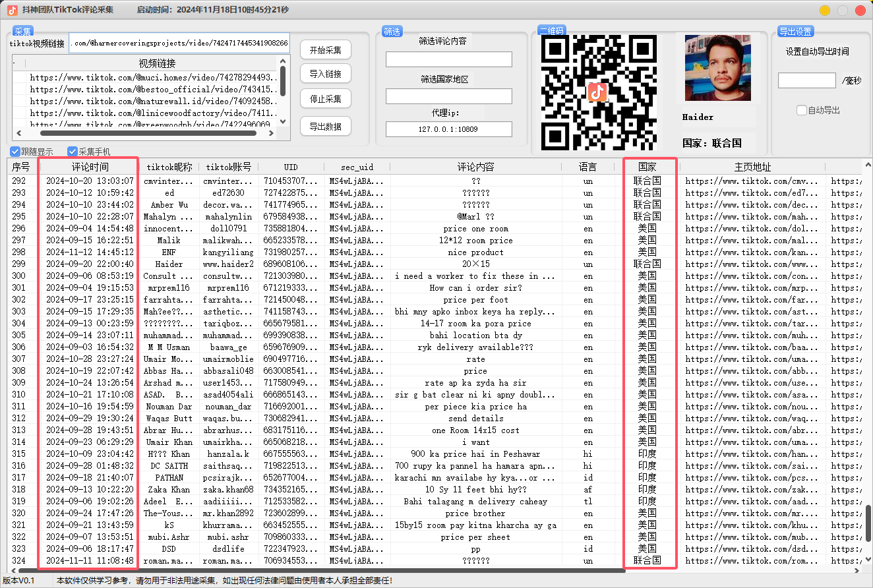
Task: Enable the 自动导出 checkbox
Action: tap(802, 110)
